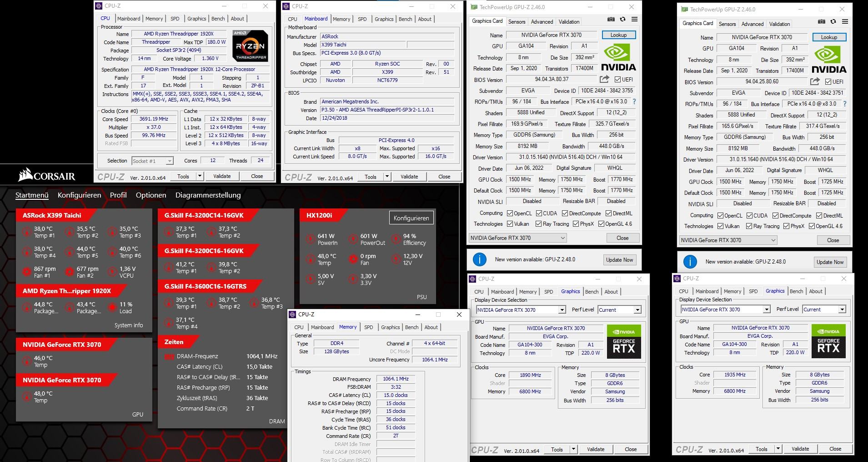Open Perf Level dropdown in left CPU-Z Graphics window
The width and height of the screenshot is (868, 462).
pos(619,310)
